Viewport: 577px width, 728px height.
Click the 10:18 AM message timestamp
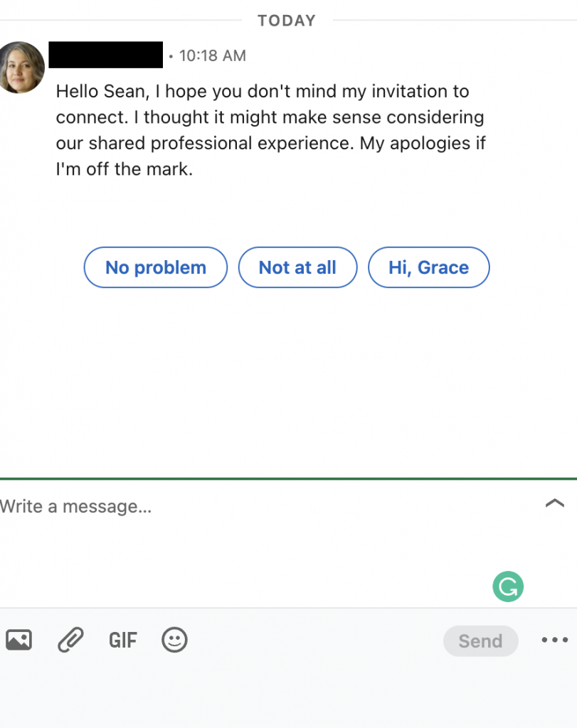coord(212,55)
